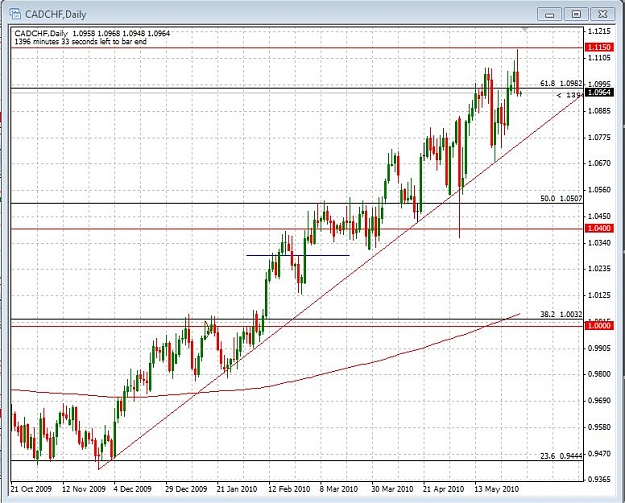Click the 1.0125 price axis label

tap(599, 295)
